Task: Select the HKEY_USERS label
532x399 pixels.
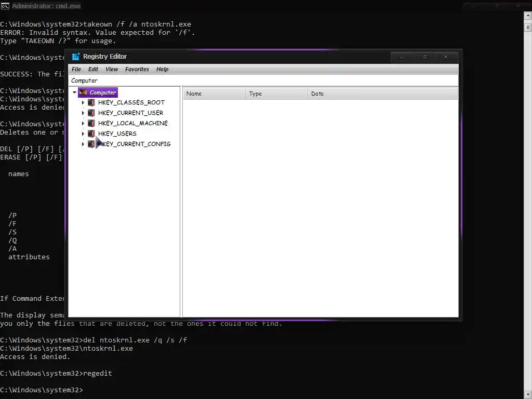Action: tap(117, 134)
